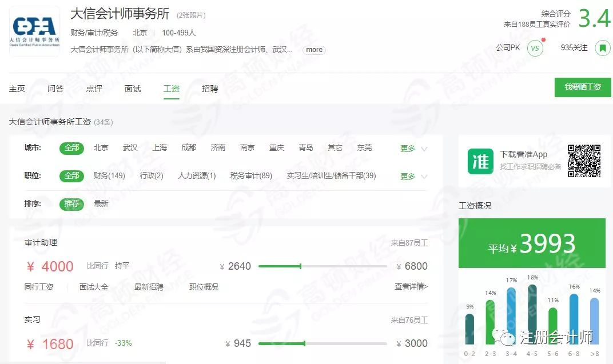613x364 pixels.
Task: Open 同行工资 under 审计助理
Action: (39, 287)
